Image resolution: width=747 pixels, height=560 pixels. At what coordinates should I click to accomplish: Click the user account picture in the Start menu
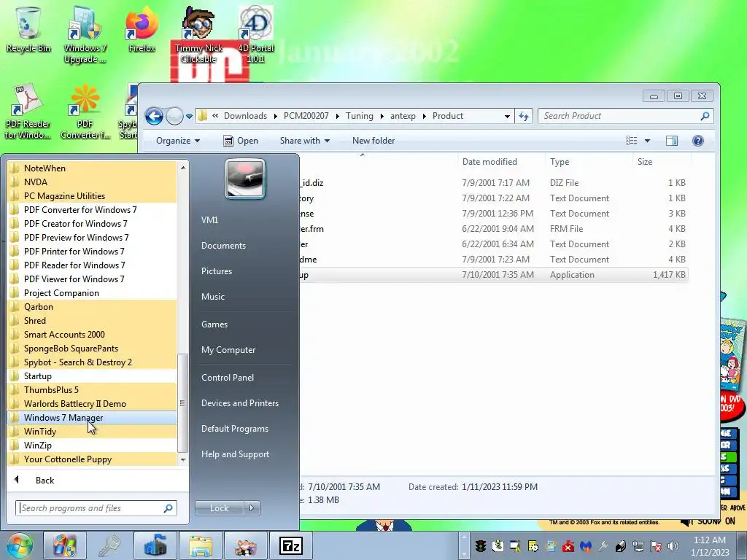coord(245,179)
